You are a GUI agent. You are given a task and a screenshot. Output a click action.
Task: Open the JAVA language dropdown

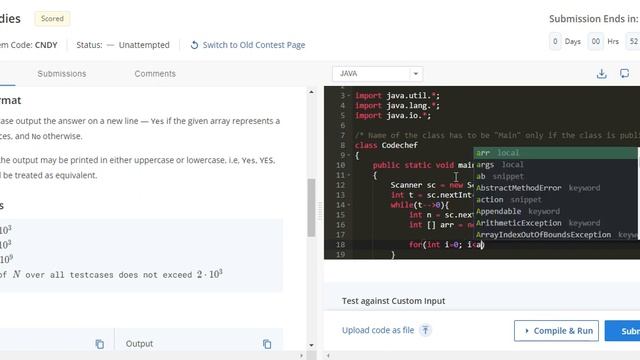pyautogui.click(x=378, y=74)
